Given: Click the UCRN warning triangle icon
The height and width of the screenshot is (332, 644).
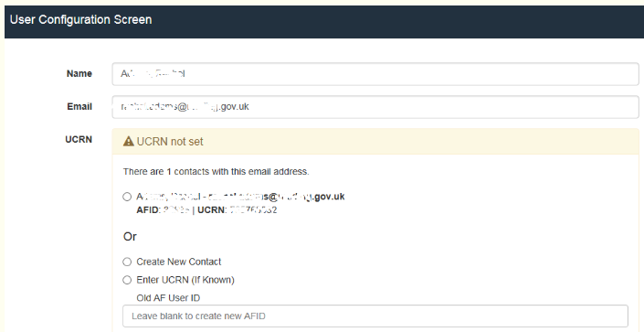Looking at the screenshot, I should (129, 142).
